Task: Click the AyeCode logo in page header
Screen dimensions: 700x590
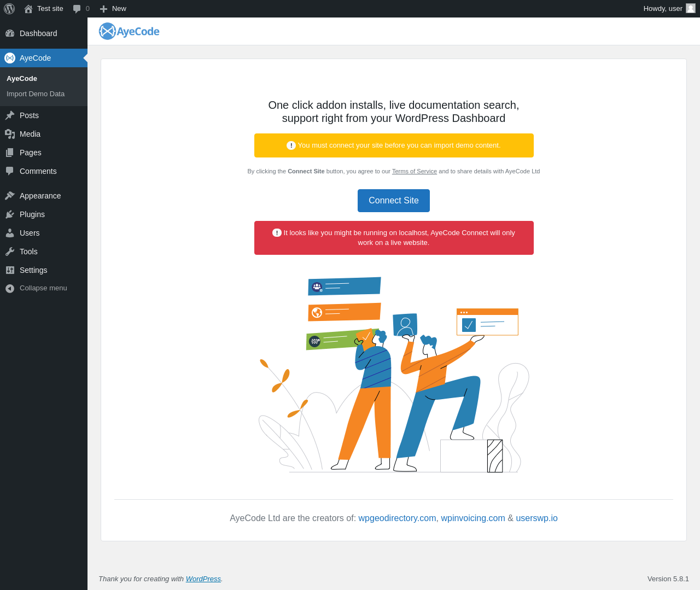Action: (x=129, y=31)
